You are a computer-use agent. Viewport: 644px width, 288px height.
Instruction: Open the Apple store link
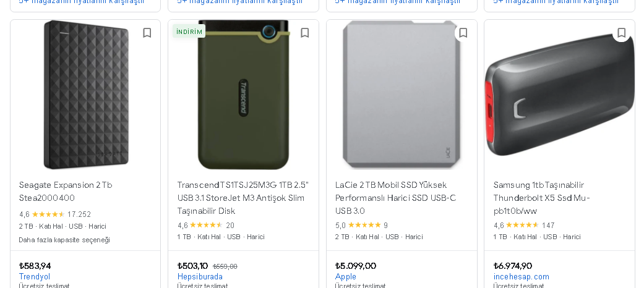(346, 277)
